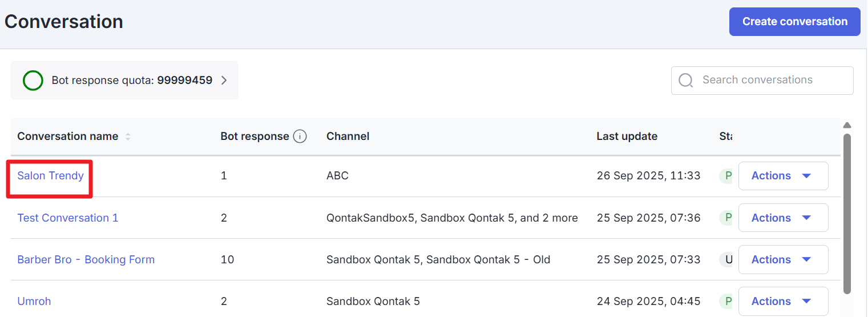868x317 pixels.
Task: Open Actions dropdown for Umroh
Action: [x=783, y=301]
